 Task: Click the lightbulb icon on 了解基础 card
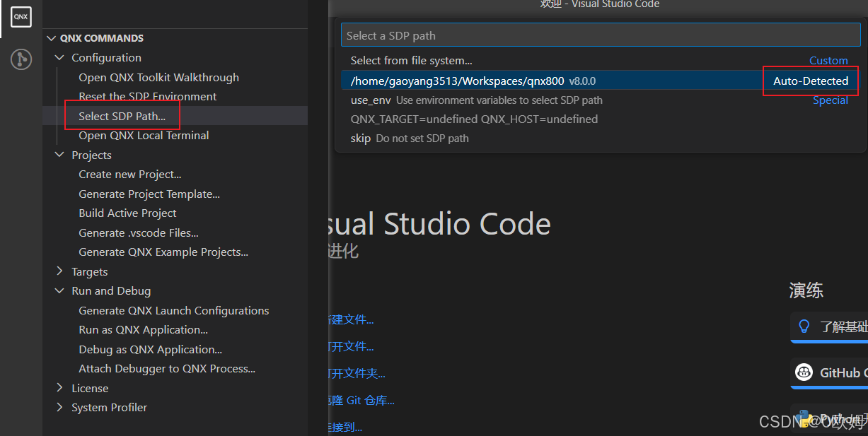tap(804, 326)
